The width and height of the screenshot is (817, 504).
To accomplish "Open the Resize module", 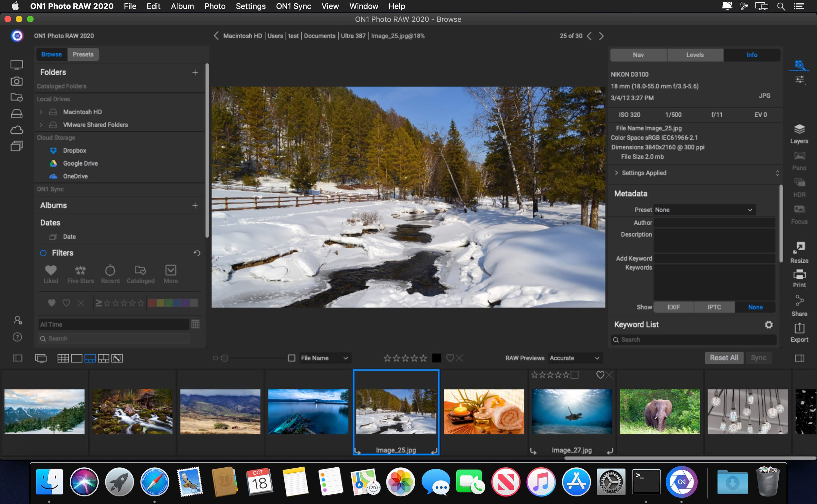I will pos(799,252).
